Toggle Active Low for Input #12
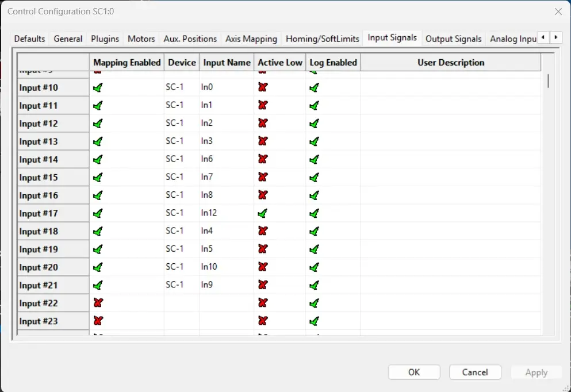Viewport: 571px width, 392px height. (263, 123)
